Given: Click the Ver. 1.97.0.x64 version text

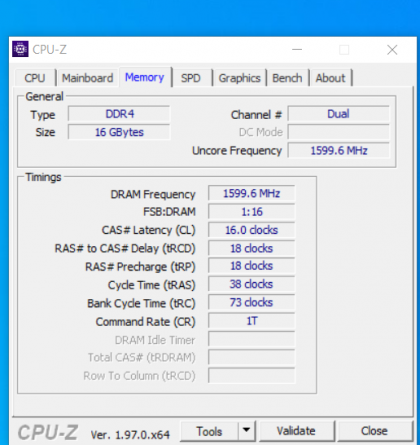Looking at the screenshot, I should pos(130,435).
